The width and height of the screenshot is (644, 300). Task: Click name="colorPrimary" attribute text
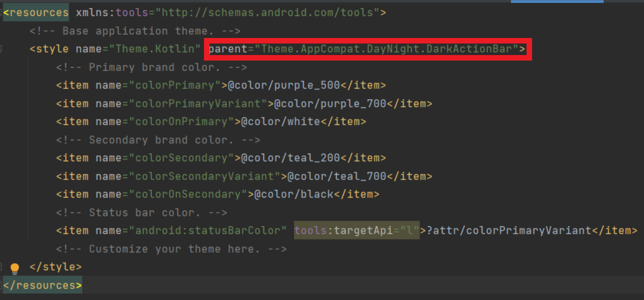click(x=159, y=85)
